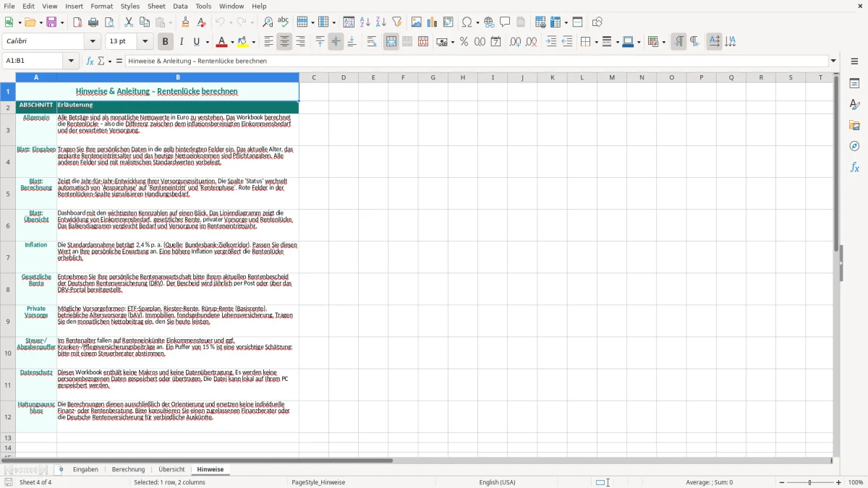Switch to the Übersicht sheet tab
Screen dimensions: 868x488
(171, 470)
